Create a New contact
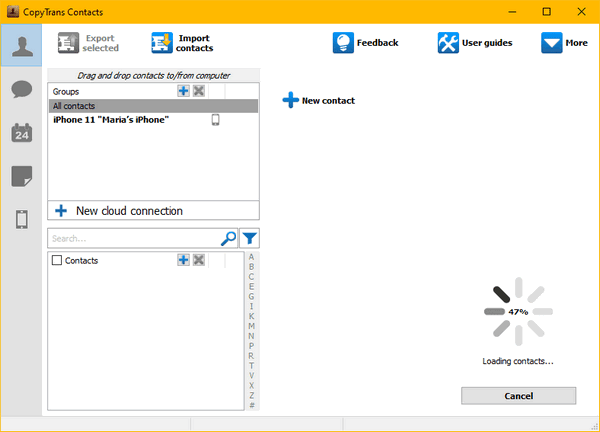Viewport: 600px width, 432px height. (318, 100)
